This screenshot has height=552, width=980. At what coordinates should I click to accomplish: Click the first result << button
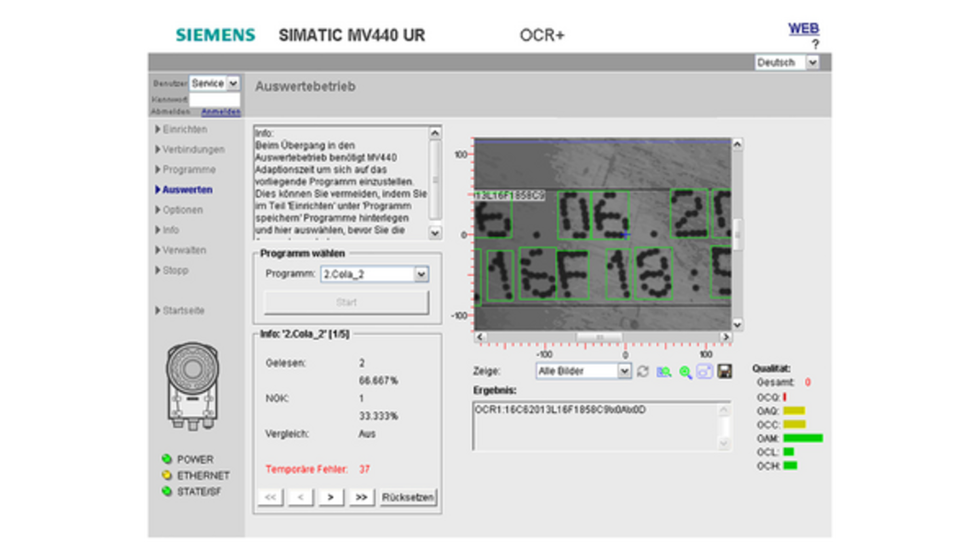coord(271,497)
